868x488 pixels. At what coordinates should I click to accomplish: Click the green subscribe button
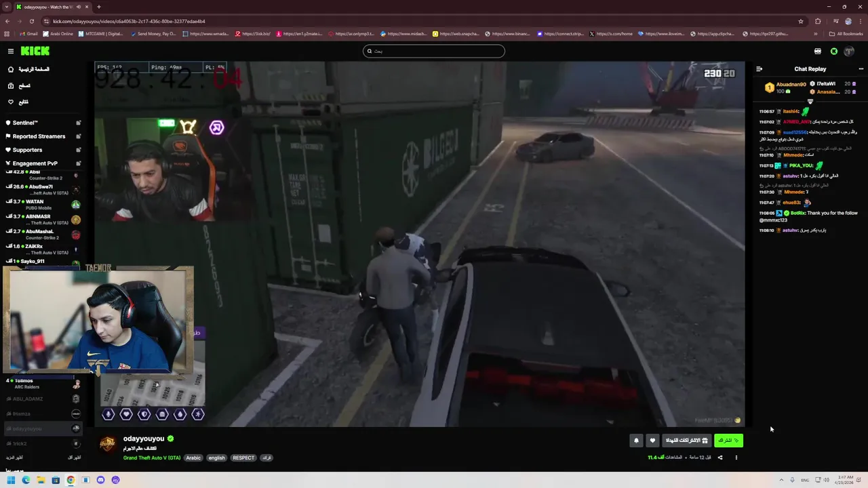point(728,441)
